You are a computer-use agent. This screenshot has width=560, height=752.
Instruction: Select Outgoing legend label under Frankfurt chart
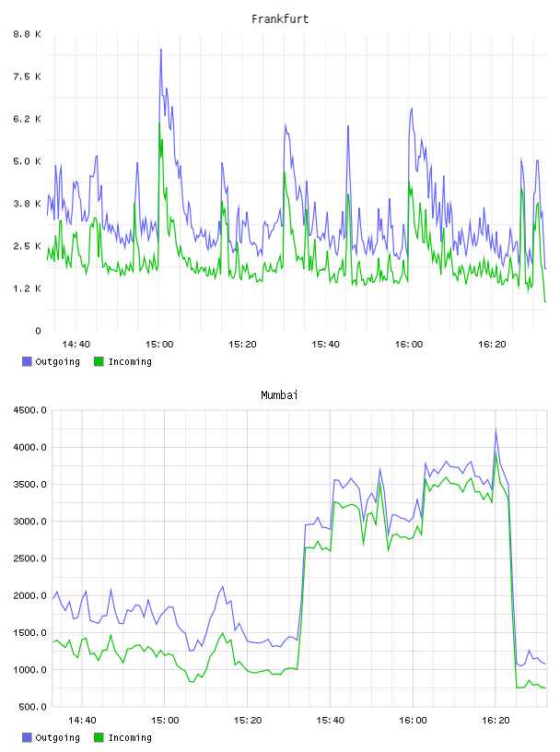coord(57,362)
